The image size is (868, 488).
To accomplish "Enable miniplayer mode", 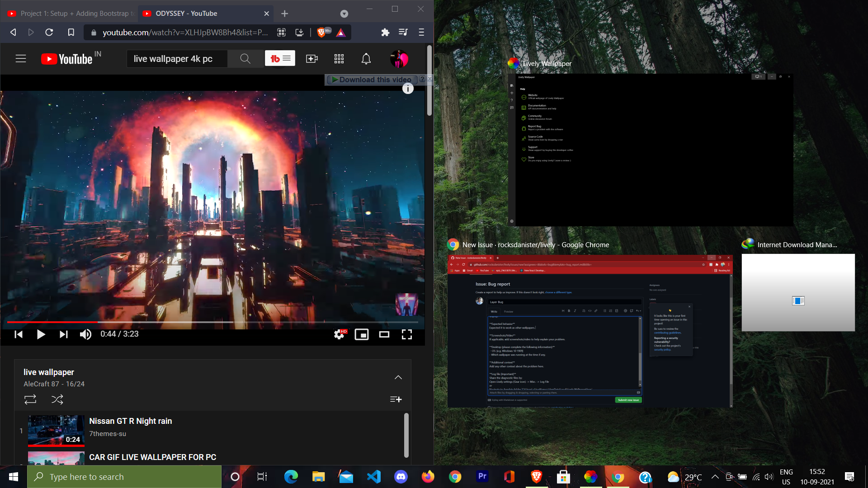I will point(362,334).
